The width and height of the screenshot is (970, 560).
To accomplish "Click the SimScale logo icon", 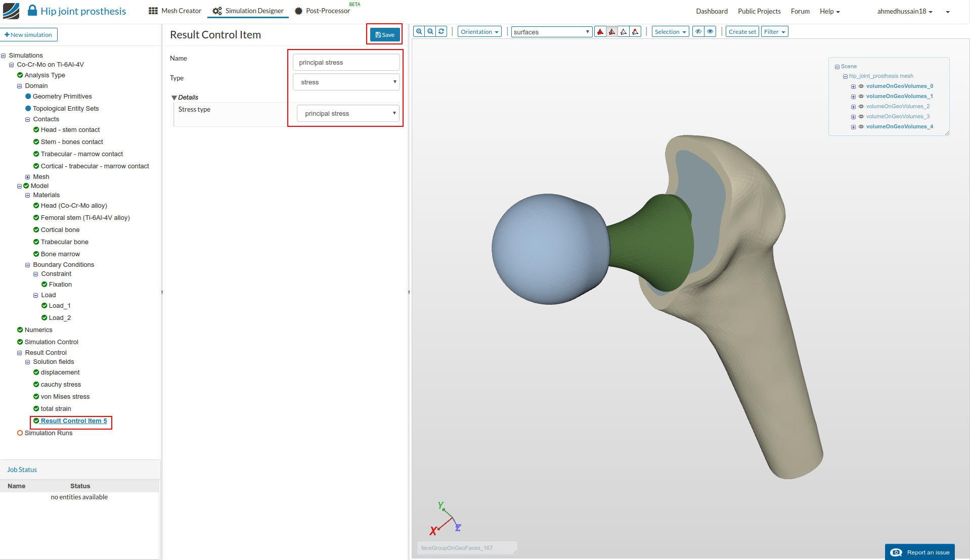I will click(x=11, y=11).
